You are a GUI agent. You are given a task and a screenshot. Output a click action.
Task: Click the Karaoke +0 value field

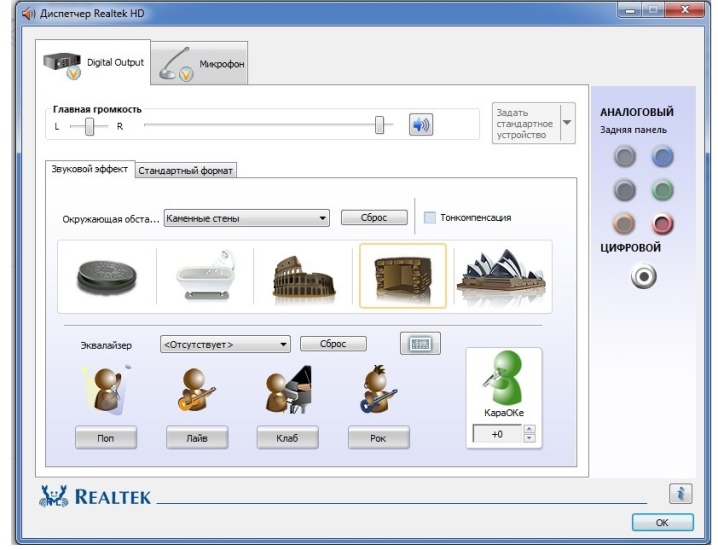(x=497, y=434)
